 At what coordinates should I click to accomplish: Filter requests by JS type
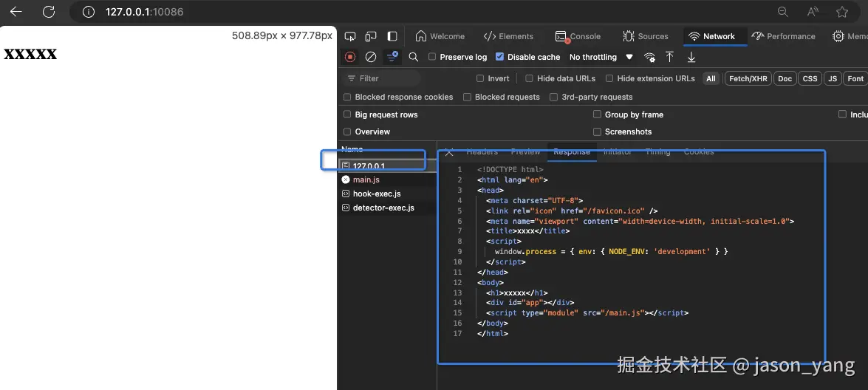[x=833, y=78]
